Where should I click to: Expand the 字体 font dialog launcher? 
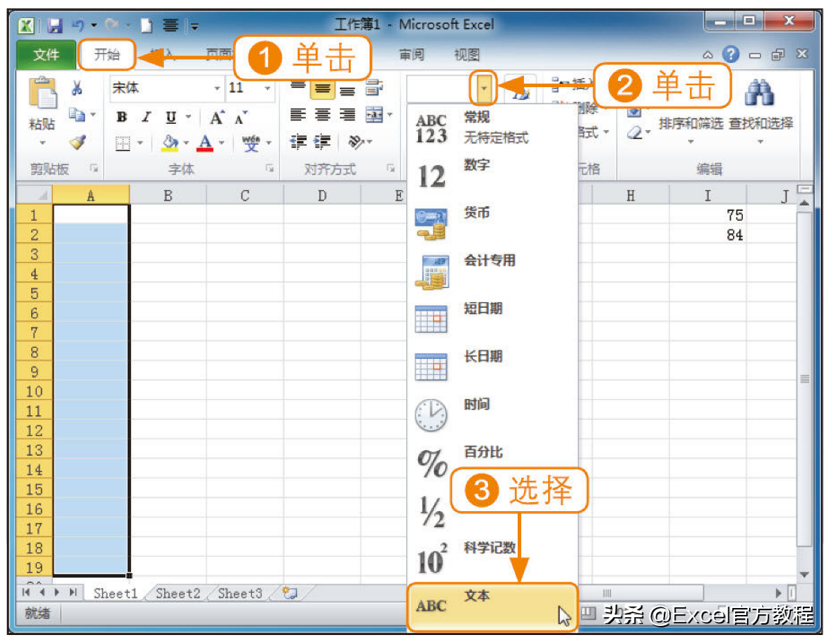pyautogui.click(x=271, y=168)
